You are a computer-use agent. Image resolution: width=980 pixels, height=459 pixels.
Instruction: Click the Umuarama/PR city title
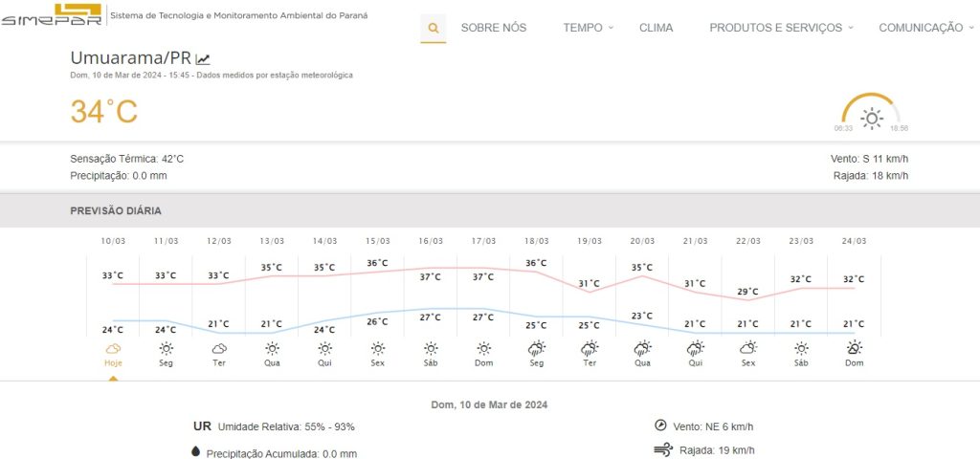tap(131, 58)
